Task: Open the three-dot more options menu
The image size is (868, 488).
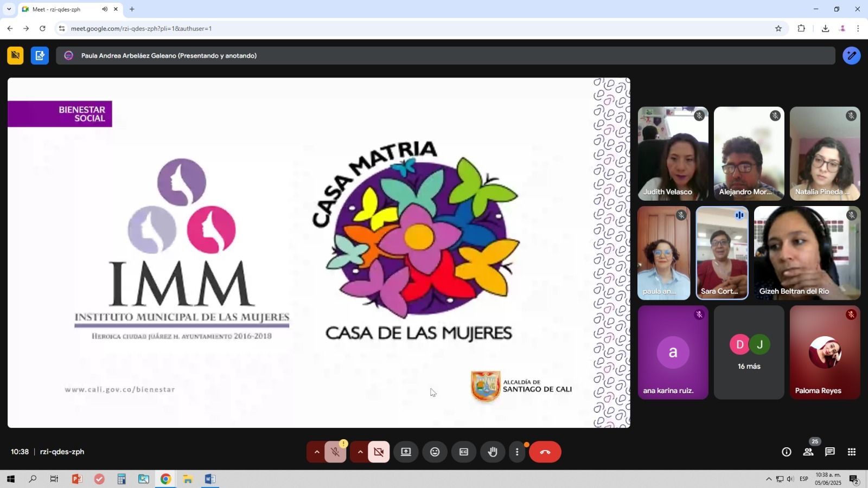Action: click(x=517, y=452)
